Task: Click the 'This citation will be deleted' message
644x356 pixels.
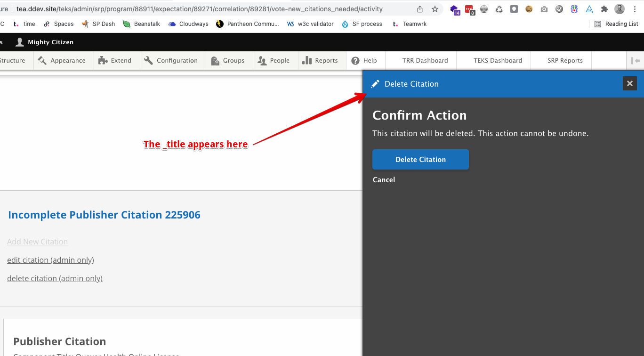Action: 480,133
